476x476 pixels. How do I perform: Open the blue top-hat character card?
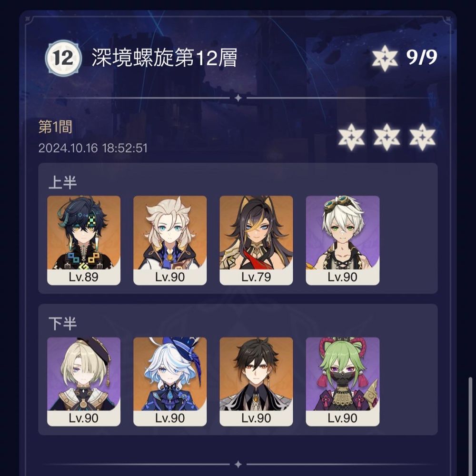[170, 382]
